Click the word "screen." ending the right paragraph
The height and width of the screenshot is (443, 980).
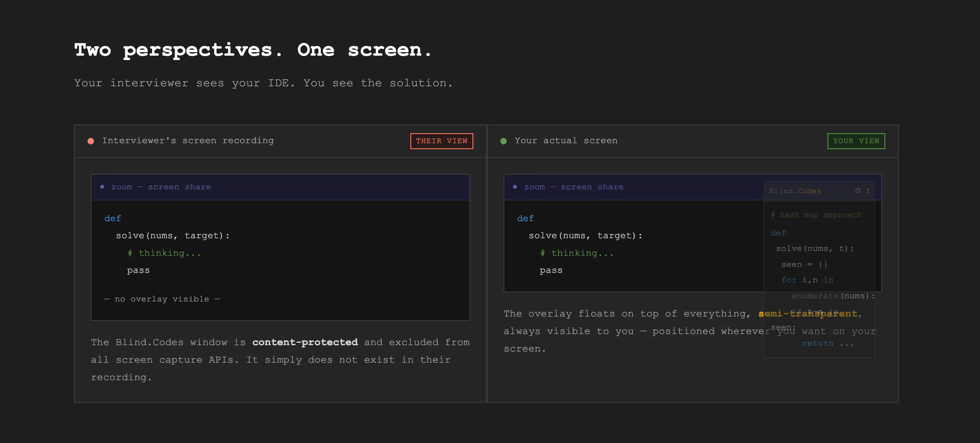[525, 349]
